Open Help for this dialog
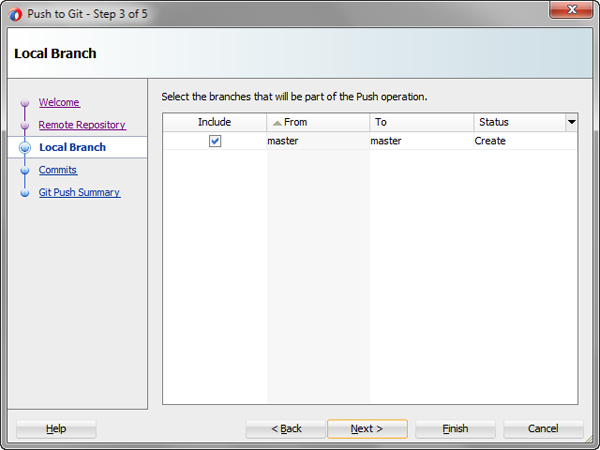This screenshot has height=450, width=600. tap(56, 429)
